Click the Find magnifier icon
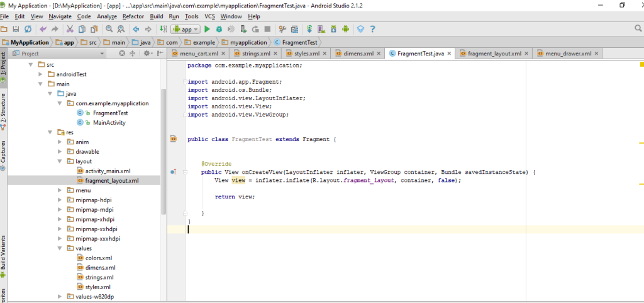 click(109, 29)
